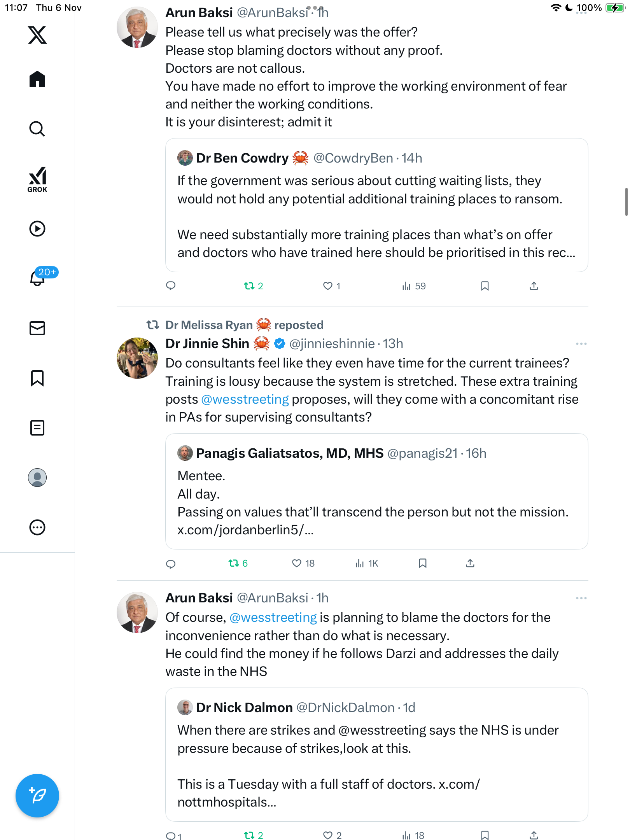
Task: Open more options for Dr Jinnie Shin's post
Action: (581, 344)
